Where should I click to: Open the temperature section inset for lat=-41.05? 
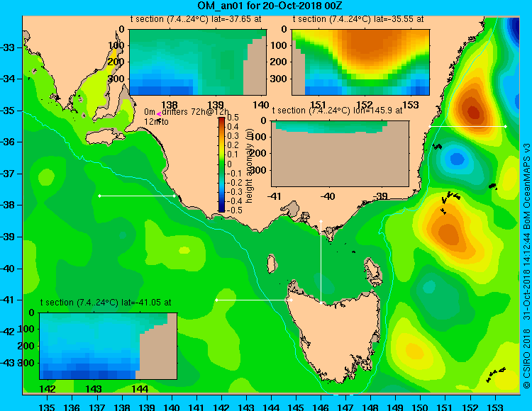(x=109, y=346)
